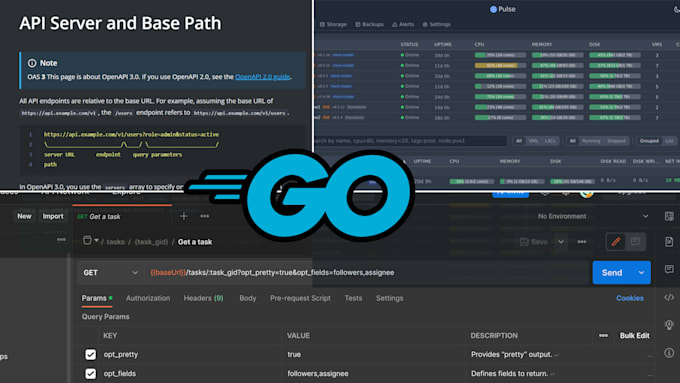Open the Storage tab in Pulse
Viewport: 680px width, 383px height.
coord(333,24)
